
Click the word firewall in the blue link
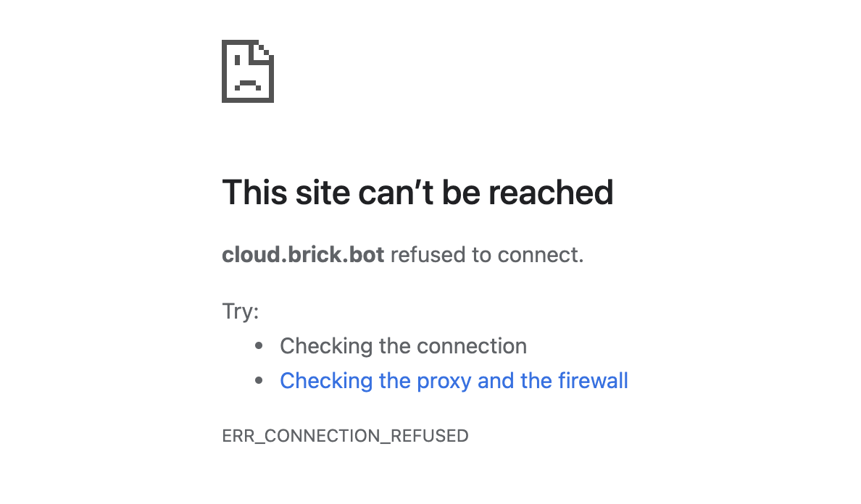coord(593,380)
